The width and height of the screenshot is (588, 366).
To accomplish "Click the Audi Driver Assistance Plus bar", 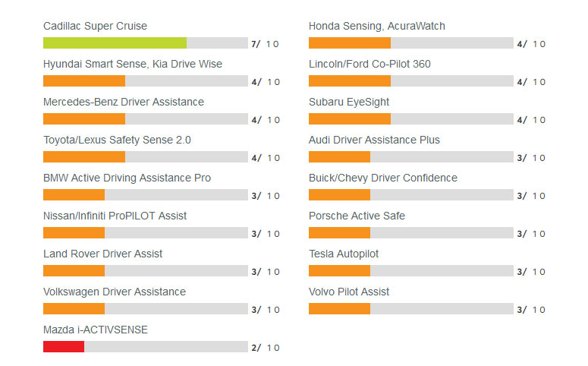I will tap(411, 156).
